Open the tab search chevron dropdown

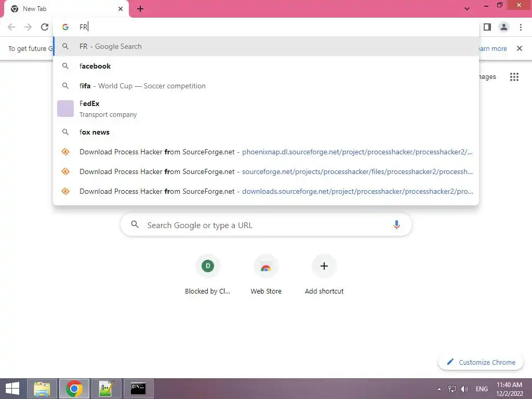(467, 9)
